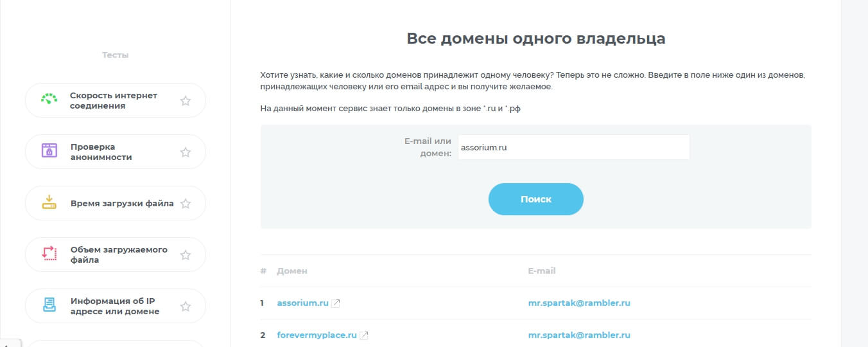868x347 pixels.
Task: Click the internet speed gauge icon
Action: click(x=49, y=100)
